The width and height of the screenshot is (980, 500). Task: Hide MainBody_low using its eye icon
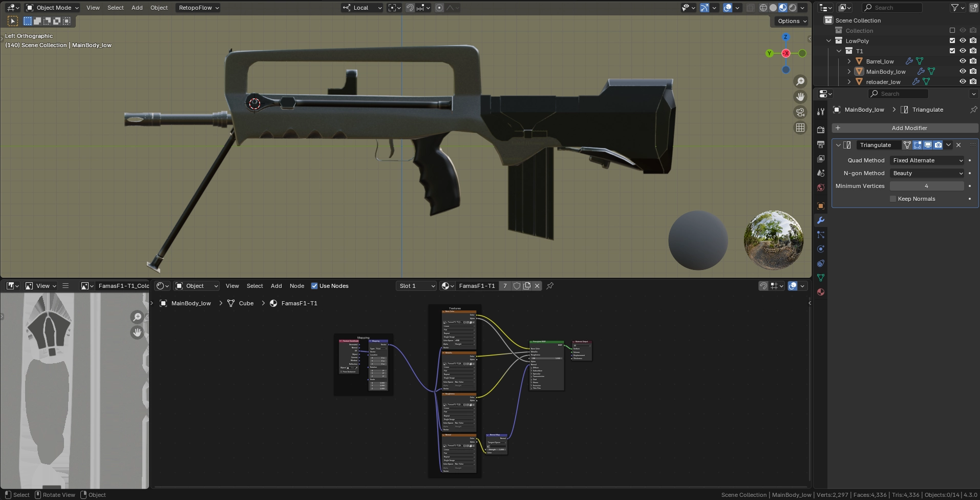[963, 72]
